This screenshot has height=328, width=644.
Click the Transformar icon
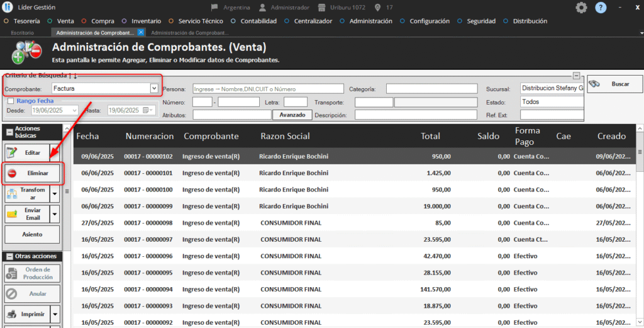click(x=12, y=193)
